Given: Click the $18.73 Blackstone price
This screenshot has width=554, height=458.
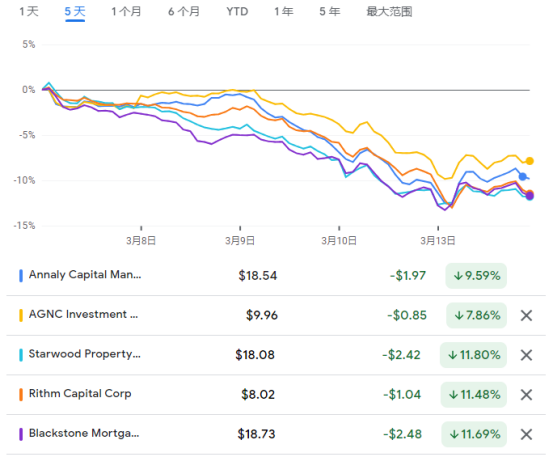Looking at the screenshot, I should click(x=257, y=434).
